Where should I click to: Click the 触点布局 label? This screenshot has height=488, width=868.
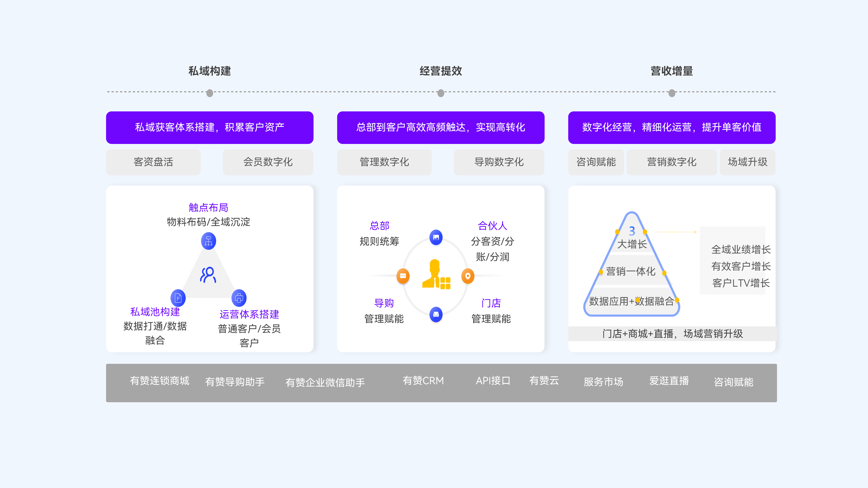click(x=208, y=208)
